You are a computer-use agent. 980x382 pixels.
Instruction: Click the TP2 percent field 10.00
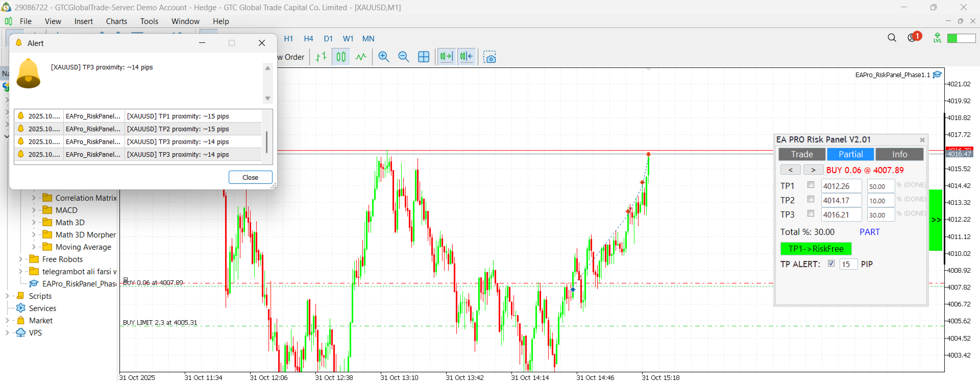[x=880, y=200]
